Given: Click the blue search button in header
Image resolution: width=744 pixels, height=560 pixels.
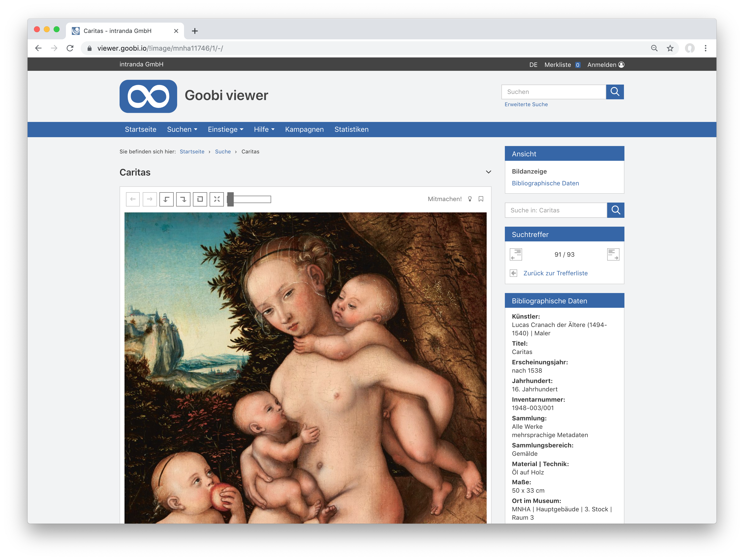Looking at the screenshot, I should pos(615,92).
